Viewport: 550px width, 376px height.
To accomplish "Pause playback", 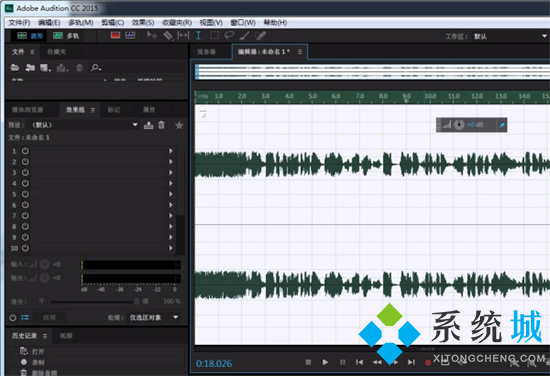I will click(343, 362).
